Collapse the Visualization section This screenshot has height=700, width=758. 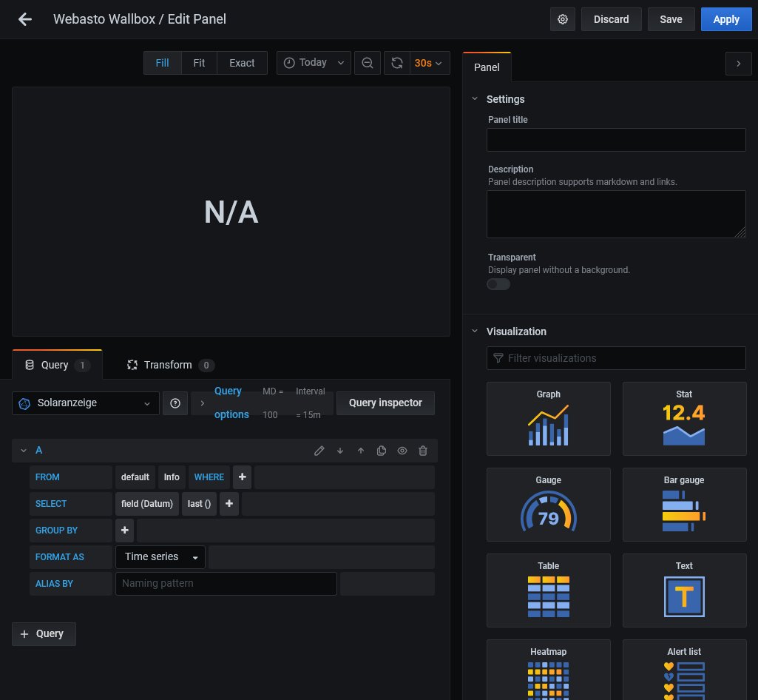coord(475,332)
